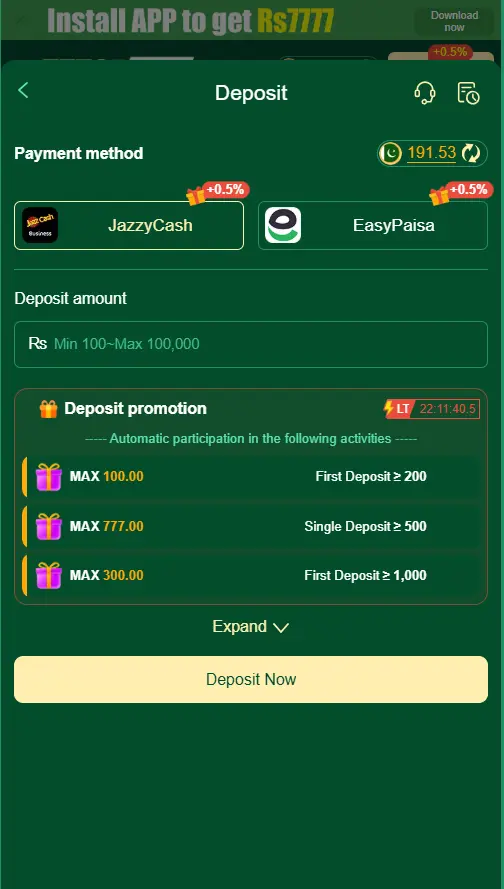Go back using the left arrow icon
This screenshot has width=504, height=889.
pyautogui.click(x=23, y=90)
